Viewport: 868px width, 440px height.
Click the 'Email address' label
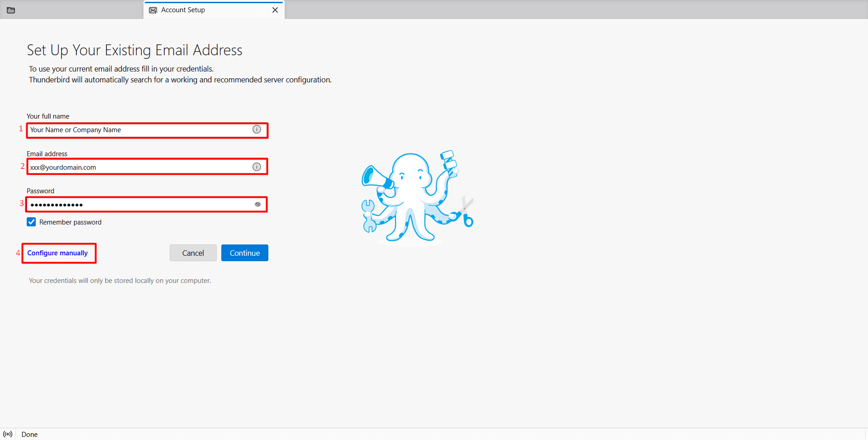47,154
